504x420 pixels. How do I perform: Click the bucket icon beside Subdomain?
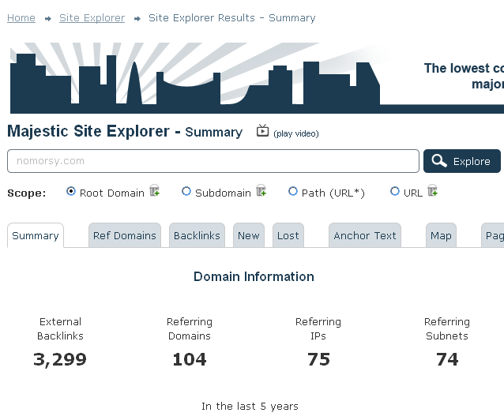pos(261,191)
